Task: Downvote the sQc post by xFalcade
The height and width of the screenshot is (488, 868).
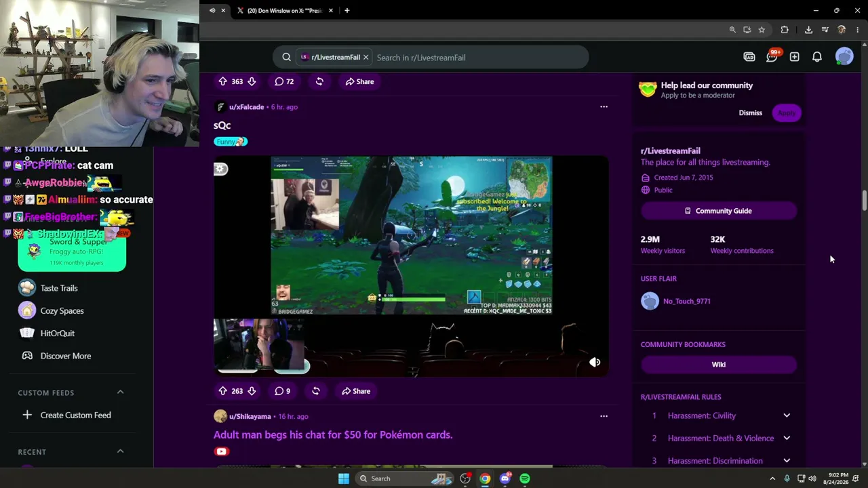Action: click(x=252, y=391)
